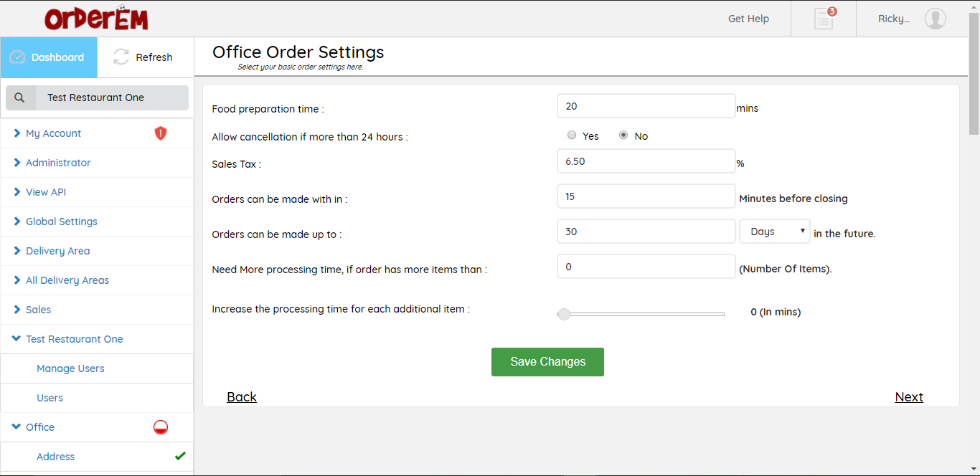Open the Dashboard tab
Screen dimensions: 980x476
pyautogui.click(x=49, y=57)
